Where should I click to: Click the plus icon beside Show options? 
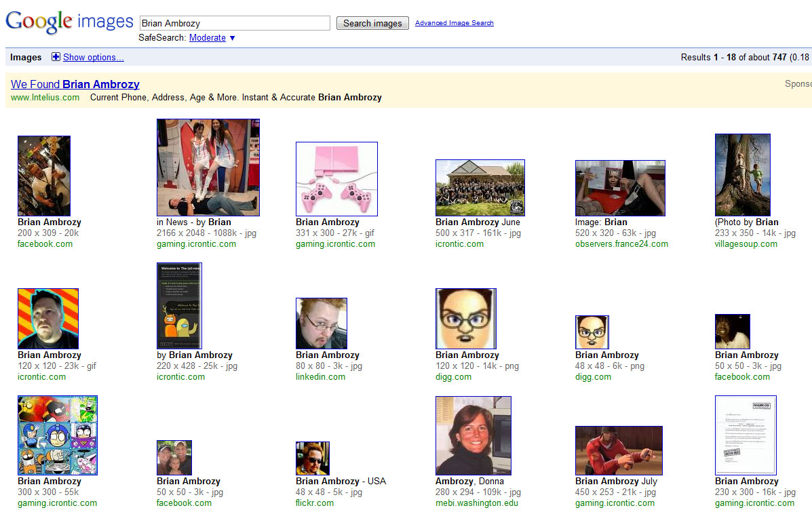(x=56, y=57)
